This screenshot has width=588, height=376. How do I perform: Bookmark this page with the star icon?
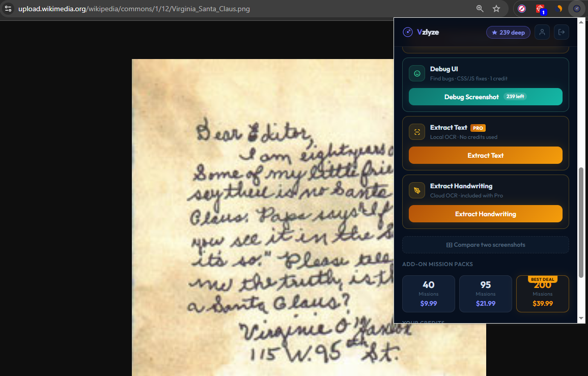point(496,9)
